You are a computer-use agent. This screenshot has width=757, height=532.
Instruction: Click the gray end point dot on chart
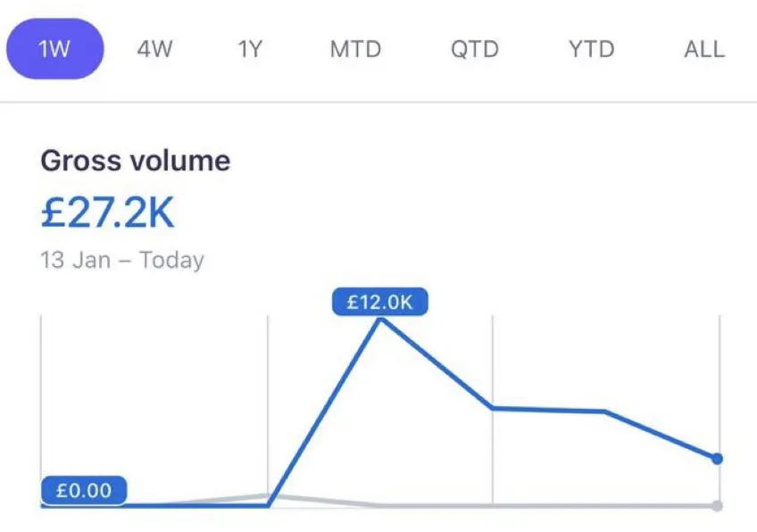[718, 505]
